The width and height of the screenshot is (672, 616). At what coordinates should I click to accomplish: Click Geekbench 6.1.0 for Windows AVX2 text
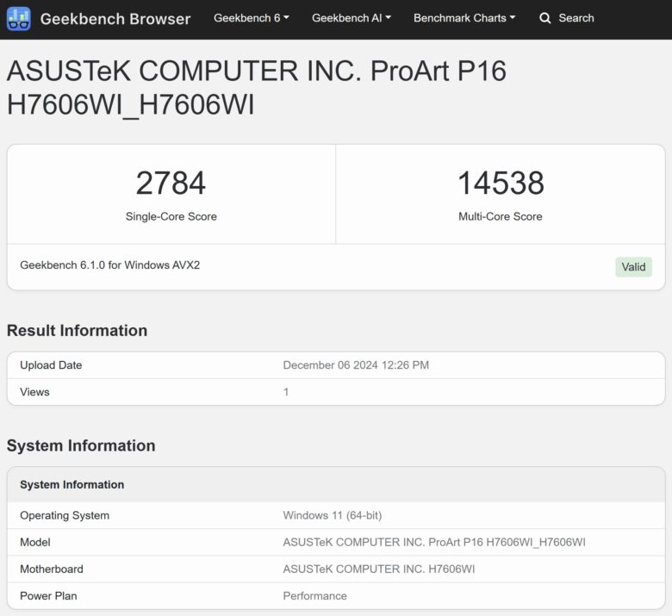pyautogui.click(x=110, y=264)
